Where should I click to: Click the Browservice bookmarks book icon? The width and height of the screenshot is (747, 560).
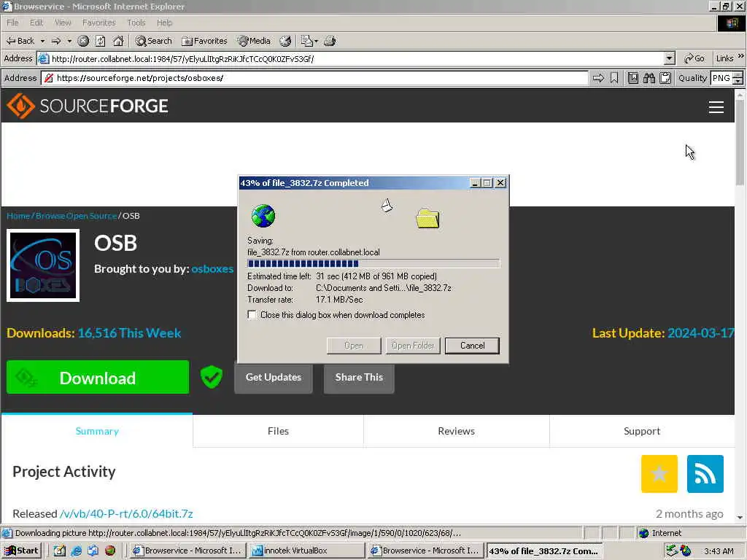(633, 78)
